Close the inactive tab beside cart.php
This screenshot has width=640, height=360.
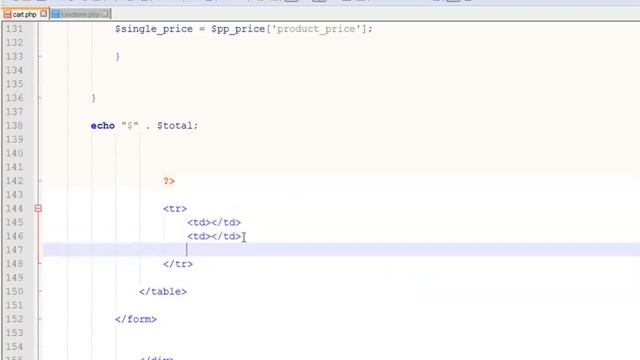[105, 14]
